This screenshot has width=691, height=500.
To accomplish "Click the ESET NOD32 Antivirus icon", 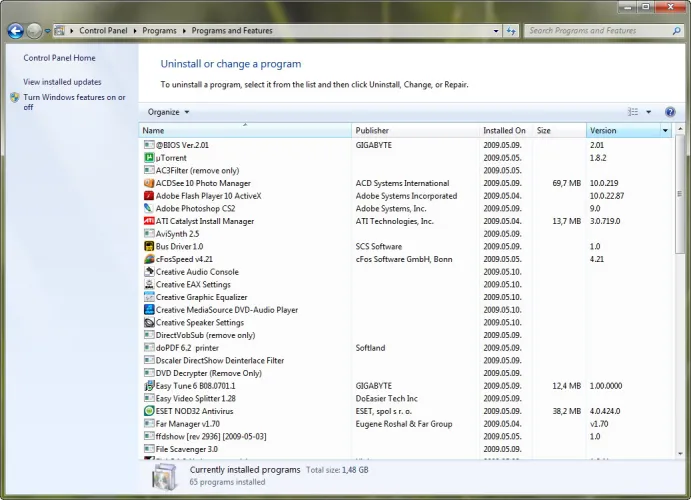I will tap(149, 411).
